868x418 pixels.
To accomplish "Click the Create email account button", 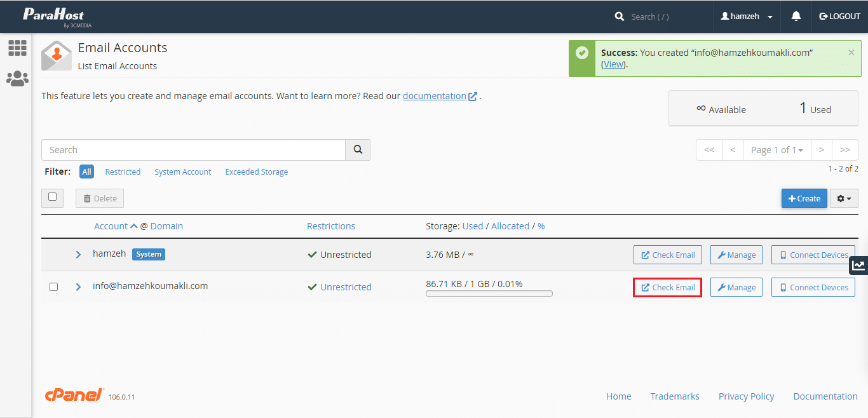I will [x=804, y=198].
